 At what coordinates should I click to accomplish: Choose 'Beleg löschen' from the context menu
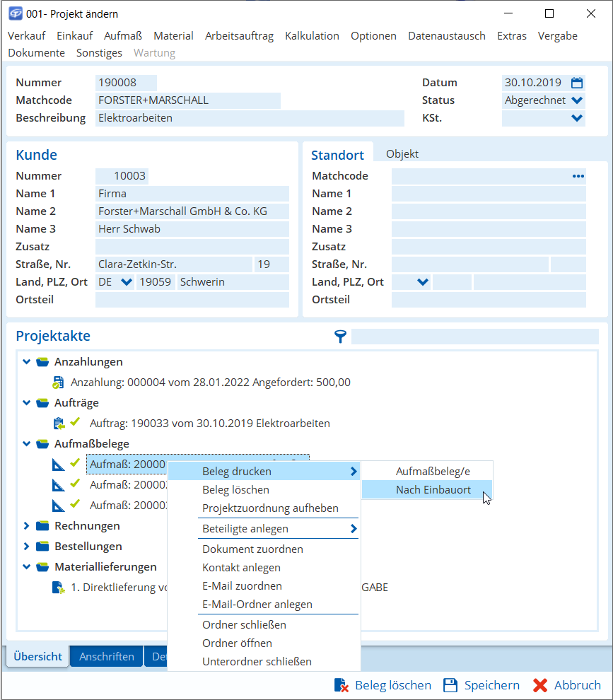coord(235,490)
